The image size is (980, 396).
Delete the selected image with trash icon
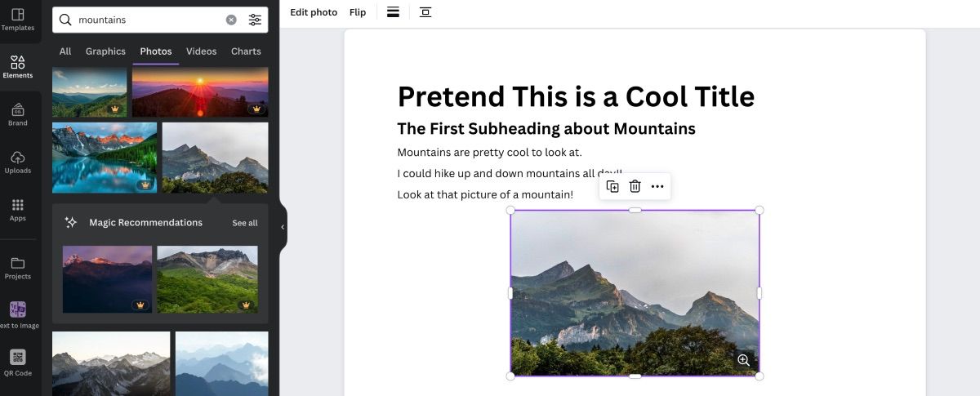coord(635,187)
